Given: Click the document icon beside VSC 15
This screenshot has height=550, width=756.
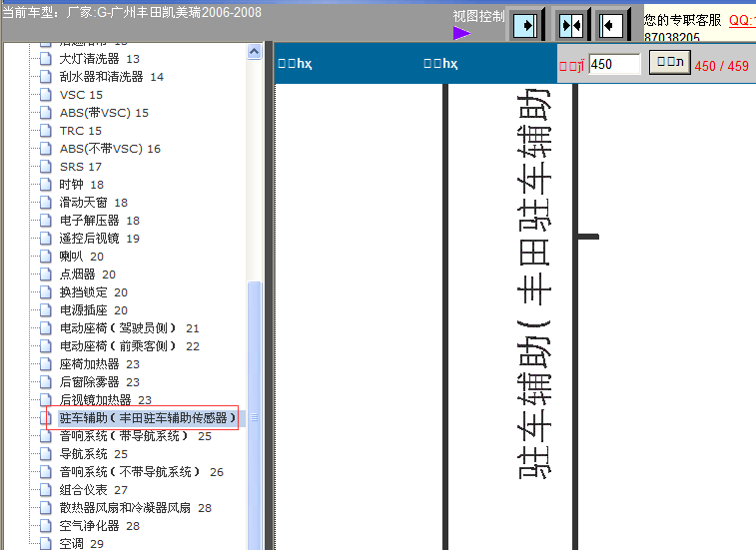Looking at the screenshot, I should [x=46, y=95].
